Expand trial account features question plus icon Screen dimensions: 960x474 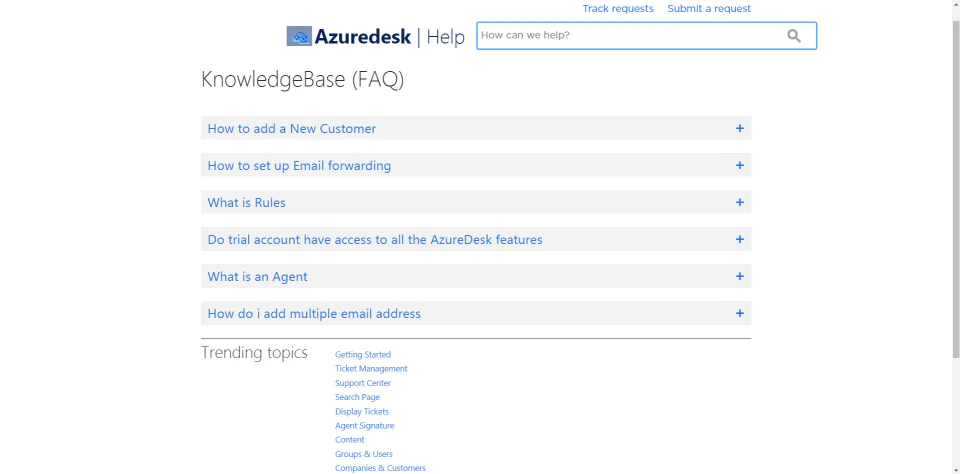(740, 239)
